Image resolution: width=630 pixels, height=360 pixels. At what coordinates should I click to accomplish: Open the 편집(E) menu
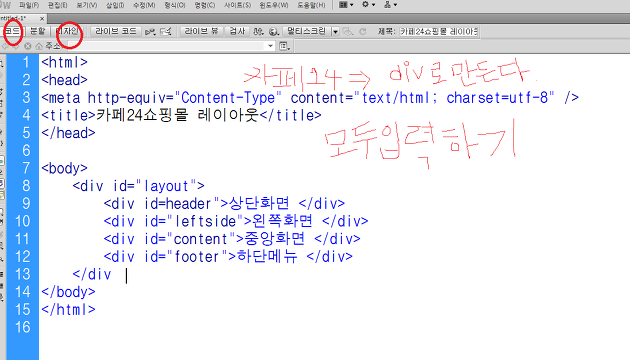click(57, 5)
